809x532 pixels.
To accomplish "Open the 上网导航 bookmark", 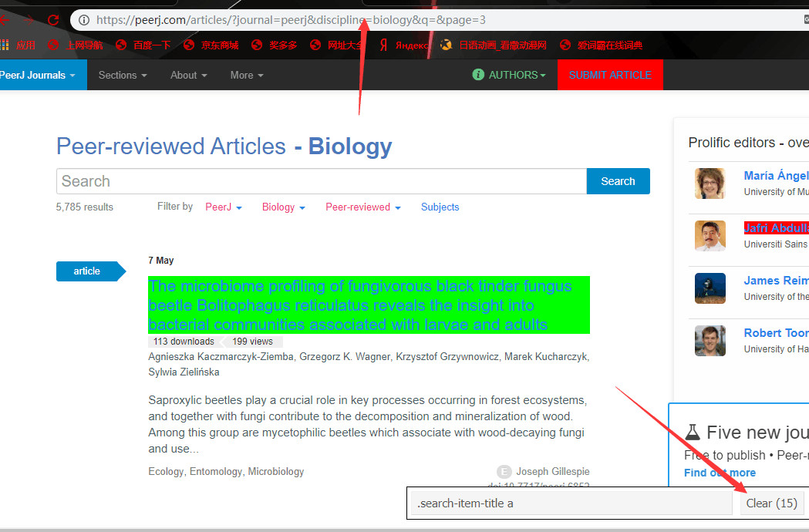I will pos(76,45).
